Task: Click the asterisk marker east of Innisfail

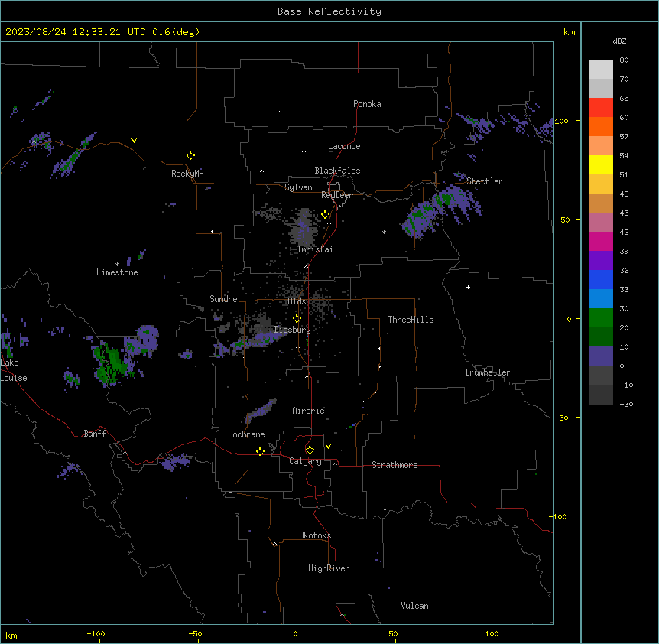Action: click(384, 232)
